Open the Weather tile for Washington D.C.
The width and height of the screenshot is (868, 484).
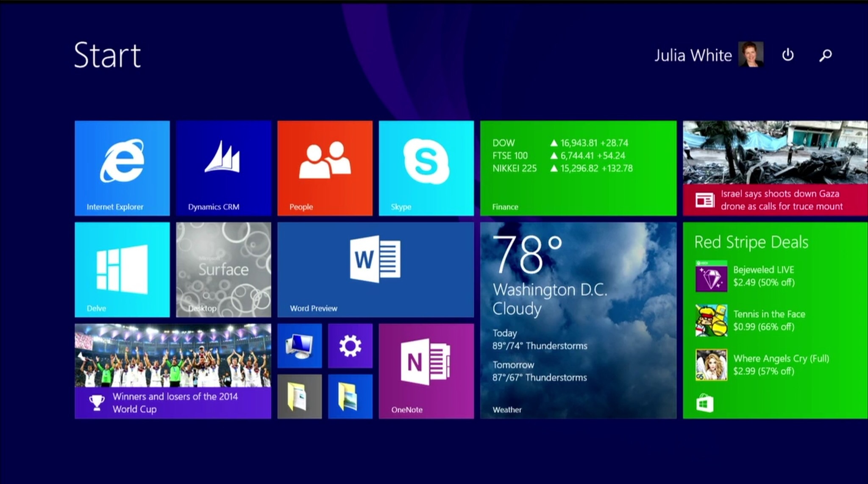[x=578, y=320]
